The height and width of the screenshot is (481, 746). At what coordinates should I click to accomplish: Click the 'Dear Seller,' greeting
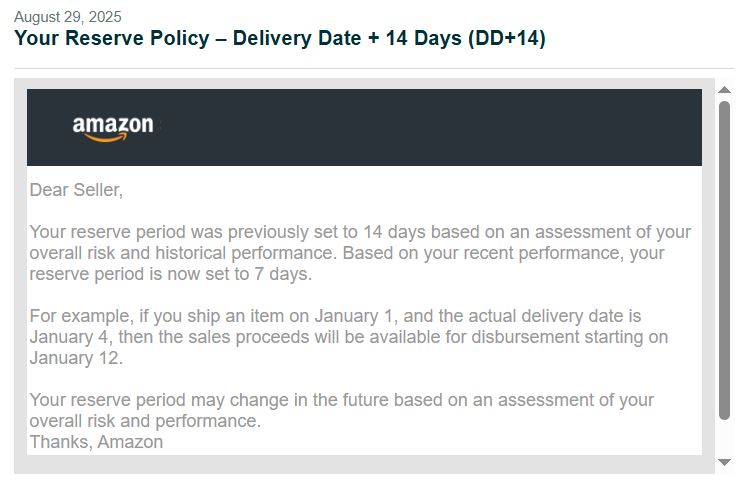click(76, 190)
